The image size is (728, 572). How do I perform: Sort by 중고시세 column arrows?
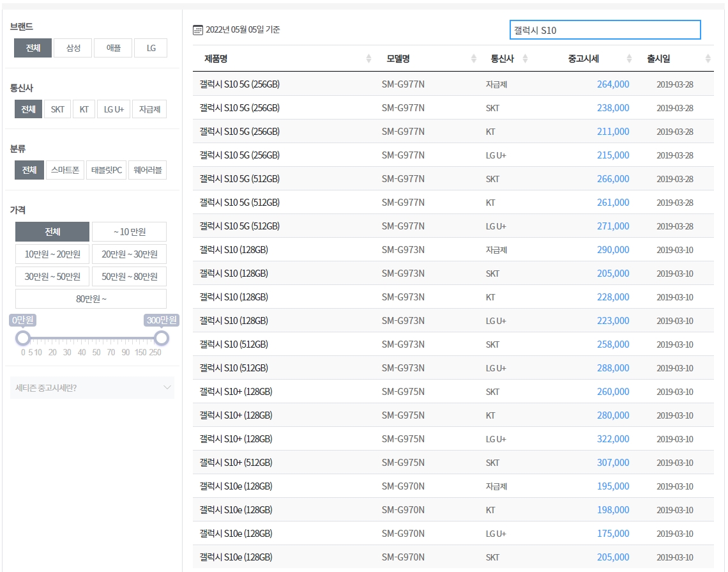[x=629, y=59]
